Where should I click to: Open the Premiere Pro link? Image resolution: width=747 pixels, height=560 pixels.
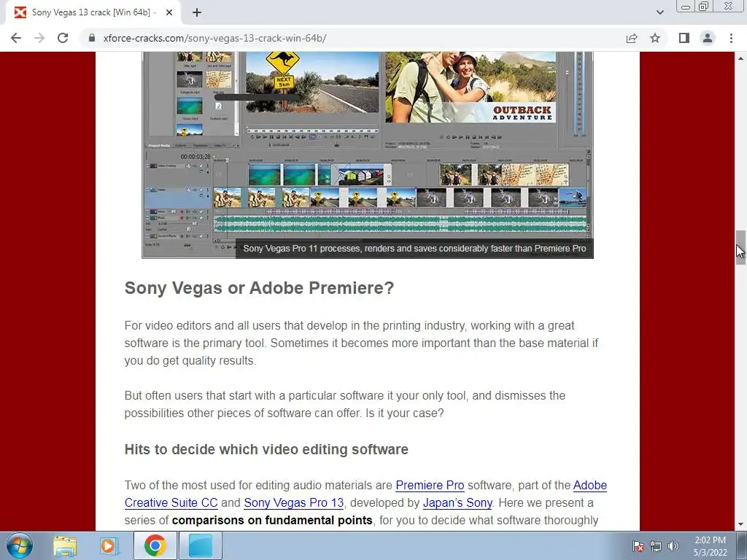[430, 485]
